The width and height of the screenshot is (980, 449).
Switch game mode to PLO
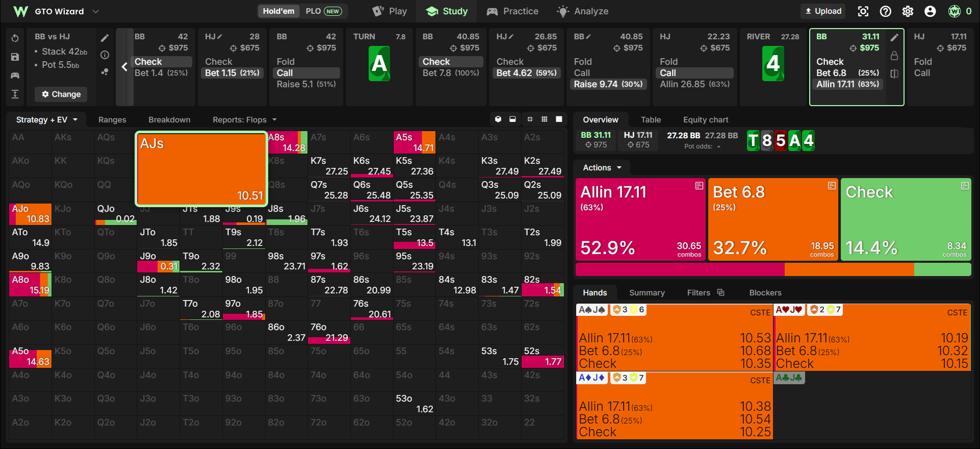click(323, 11)
